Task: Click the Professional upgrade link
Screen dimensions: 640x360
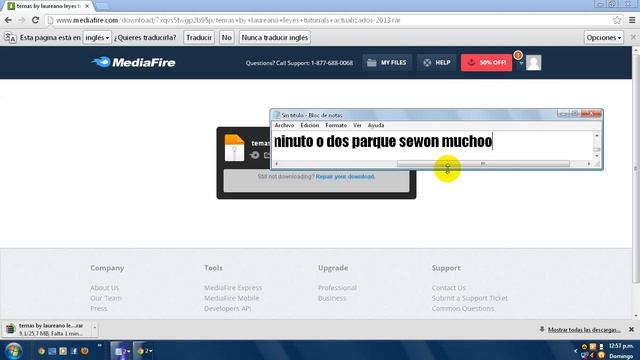Action: [x=337, y=288]
